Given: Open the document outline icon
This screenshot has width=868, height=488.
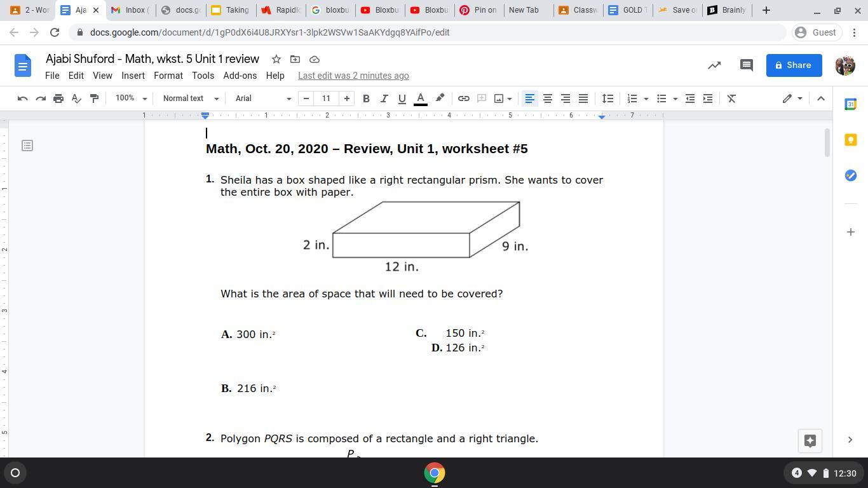Looking at the screenshot, I should click(x=27, y=146).
